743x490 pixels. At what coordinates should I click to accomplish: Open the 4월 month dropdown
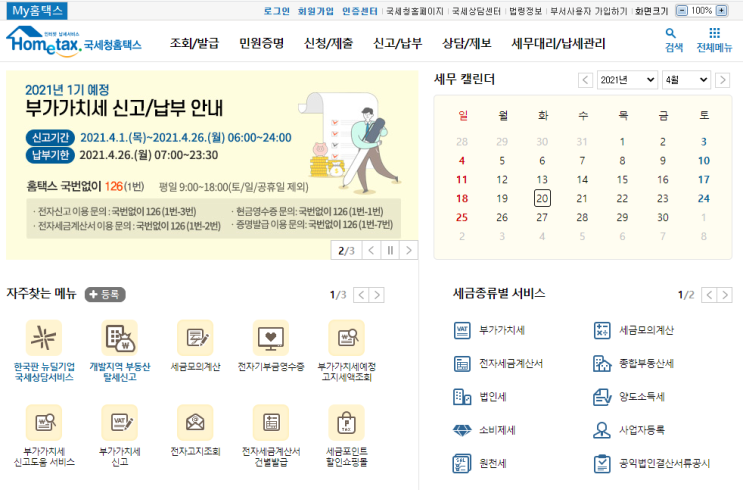[686, 80]
